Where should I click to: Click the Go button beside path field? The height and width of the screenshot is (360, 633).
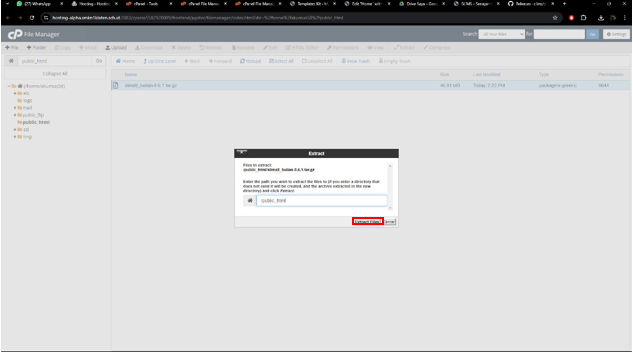[x=99, y=61]
